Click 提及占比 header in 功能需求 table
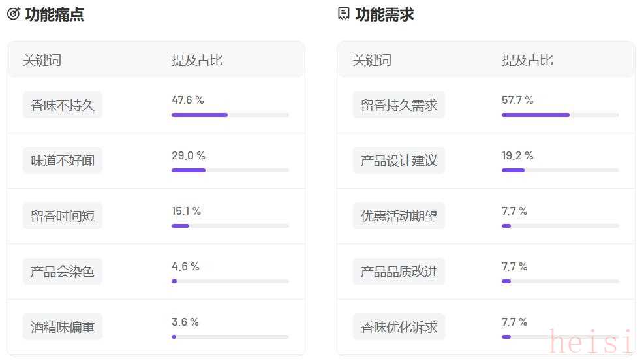644x361 pixels. click(527, 60)
